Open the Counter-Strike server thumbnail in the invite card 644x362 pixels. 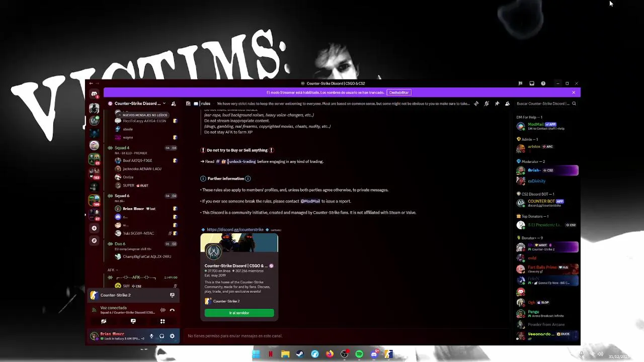tap(213, 251)
